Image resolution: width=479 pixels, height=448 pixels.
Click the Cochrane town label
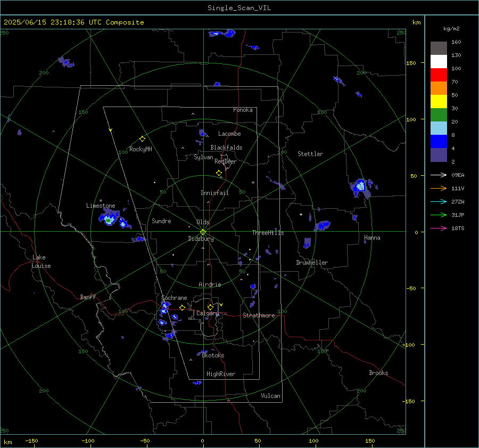click(x=174, y=298)
